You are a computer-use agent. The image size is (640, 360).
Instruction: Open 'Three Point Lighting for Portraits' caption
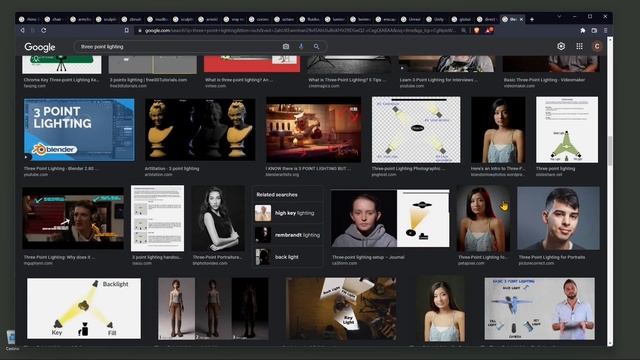click(551, 257)
